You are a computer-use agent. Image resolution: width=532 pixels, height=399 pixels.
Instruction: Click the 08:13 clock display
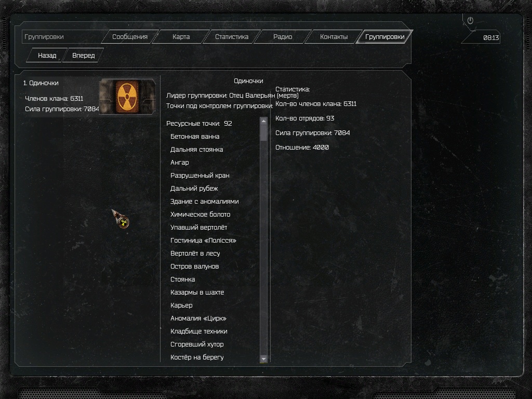click(x=491, y=37)
